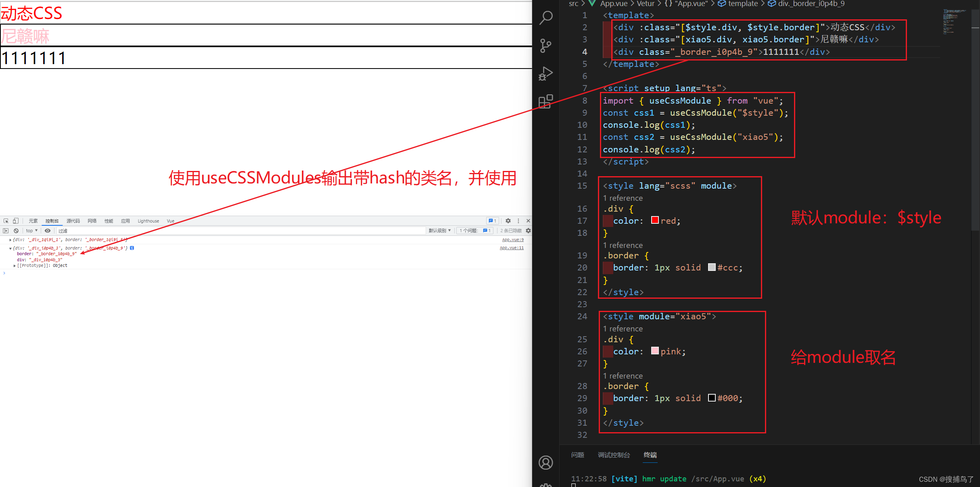Switch to the Vue tab in DevTools
Viewport: 980px width, 487px height.
171,221
